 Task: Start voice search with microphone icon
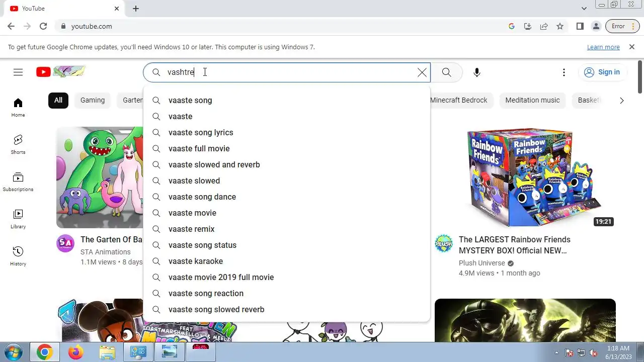pos(477,72)
